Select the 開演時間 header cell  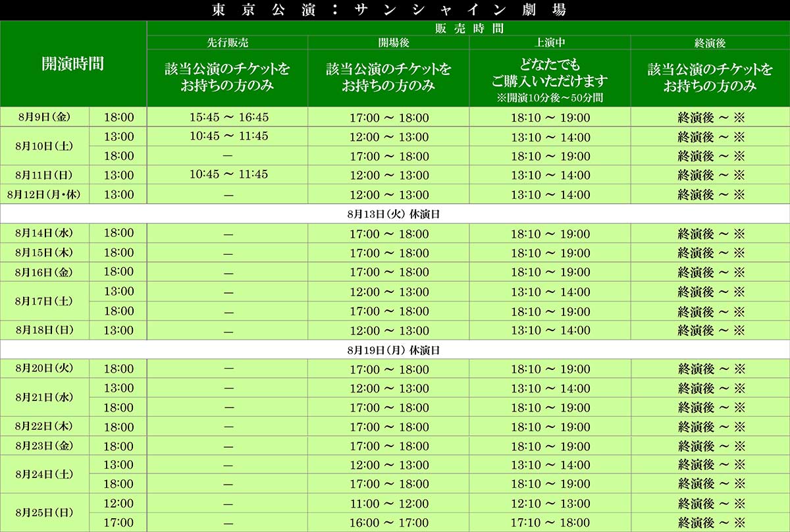73,64
